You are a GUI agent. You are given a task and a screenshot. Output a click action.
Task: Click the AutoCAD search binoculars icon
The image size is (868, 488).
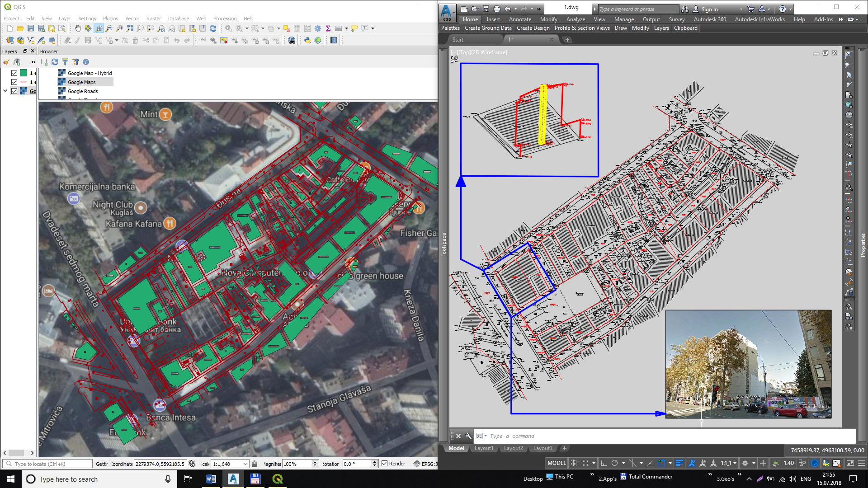[x=685, y=9]
